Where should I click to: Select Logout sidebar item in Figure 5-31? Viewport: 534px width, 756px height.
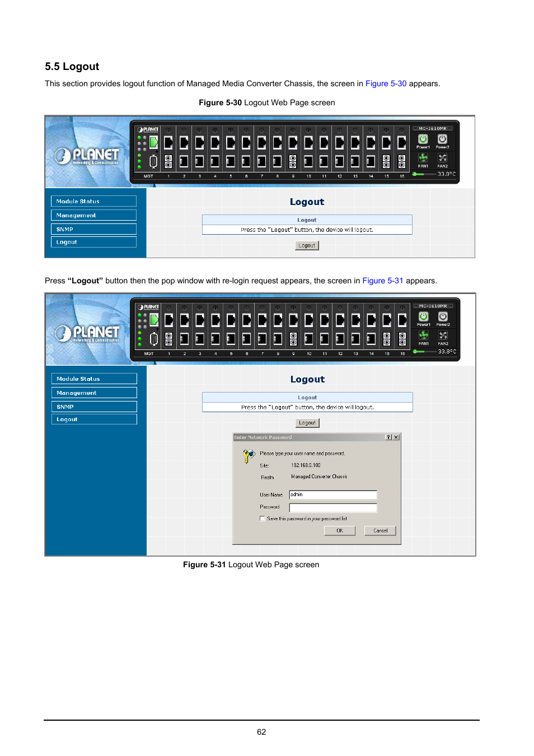(x=94, y=419)
